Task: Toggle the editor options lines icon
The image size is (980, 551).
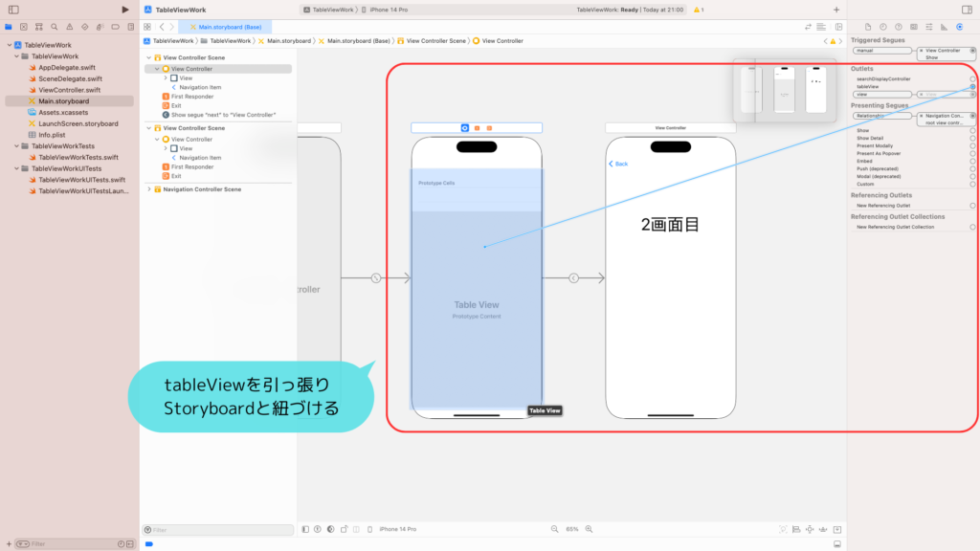Action: point(821,27)
